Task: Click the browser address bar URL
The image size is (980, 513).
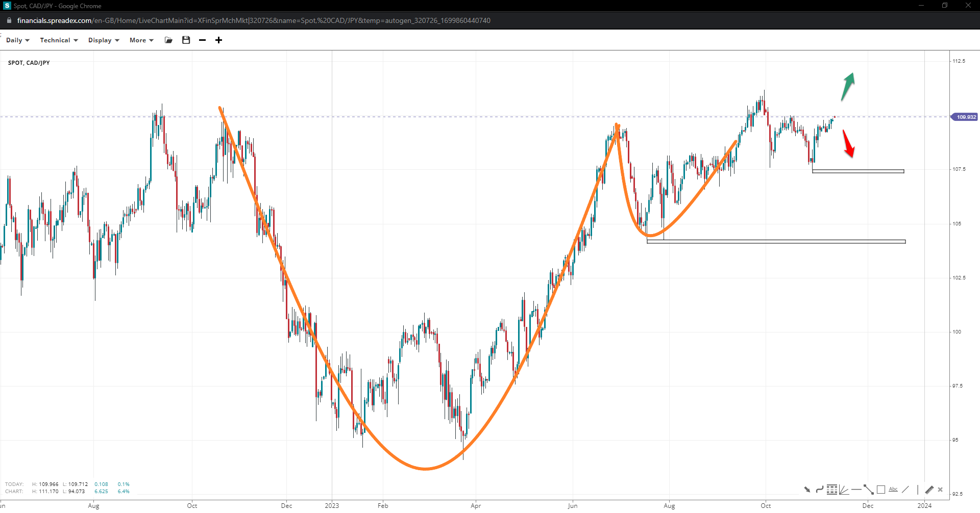Action: (254, 20)
